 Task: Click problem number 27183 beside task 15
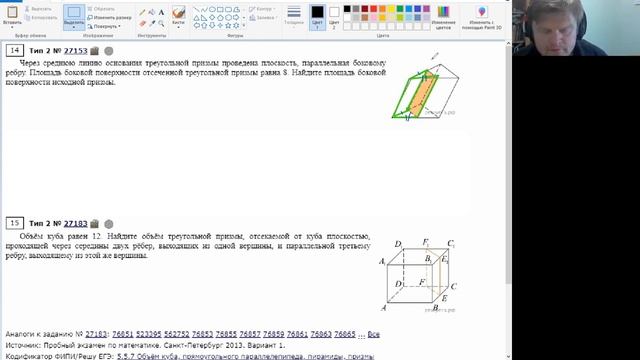pos(76,224)
